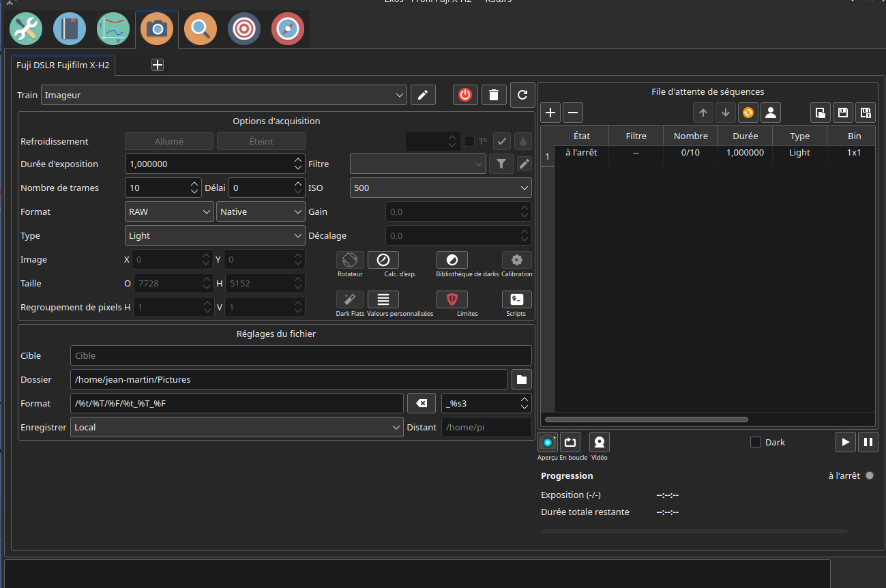Click the Aperçu preview capture icon
Viewport: 886px width, 588px height.
point(547,443)
